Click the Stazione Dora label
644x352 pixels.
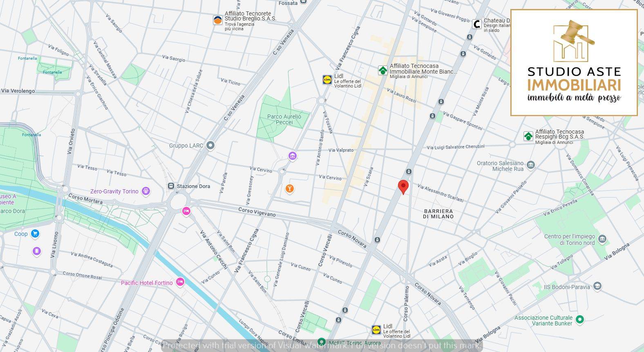coord(193,186)
